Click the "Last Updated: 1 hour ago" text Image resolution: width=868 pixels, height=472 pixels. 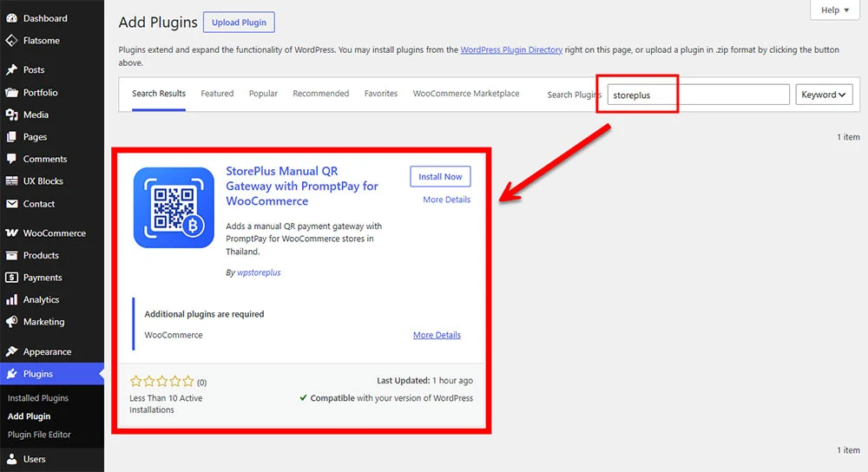click(425, 381)
